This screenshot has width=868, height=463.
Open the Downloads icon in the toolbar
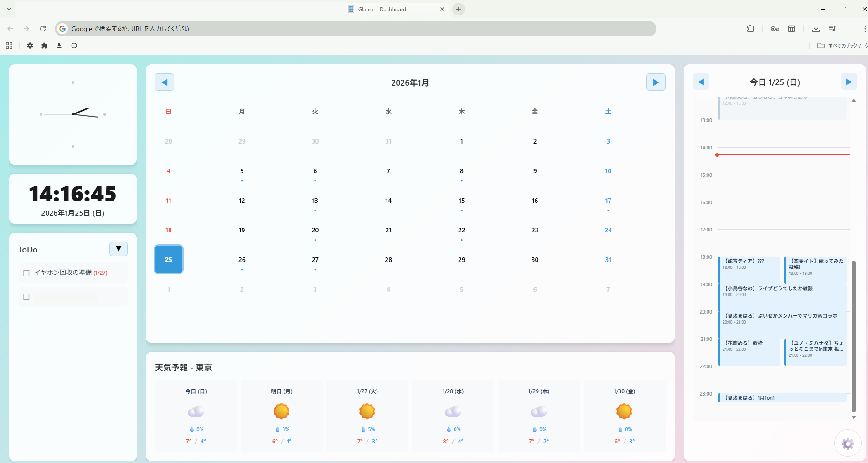(816, 29)
